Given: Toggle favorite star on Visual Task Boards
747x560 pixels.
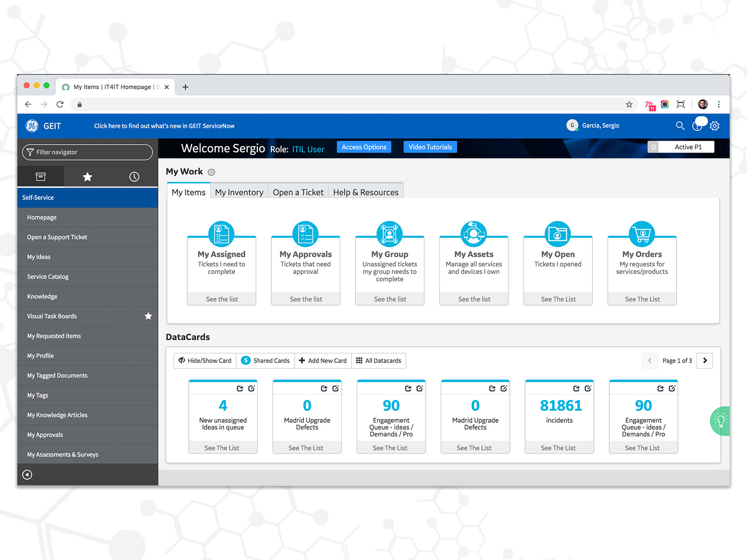Looking at the screenshot, I should 148,316.
